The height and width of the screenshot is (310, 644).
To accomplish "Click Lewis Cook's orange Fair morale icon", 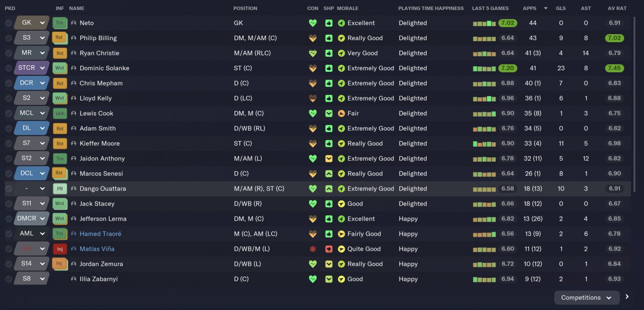I will [342, 114].
